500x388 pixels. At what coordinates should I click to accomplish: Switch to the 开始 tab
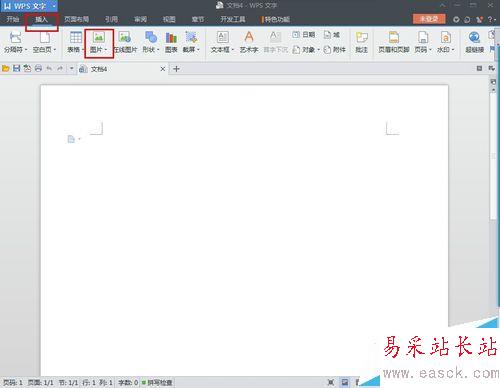coord(13,19)
